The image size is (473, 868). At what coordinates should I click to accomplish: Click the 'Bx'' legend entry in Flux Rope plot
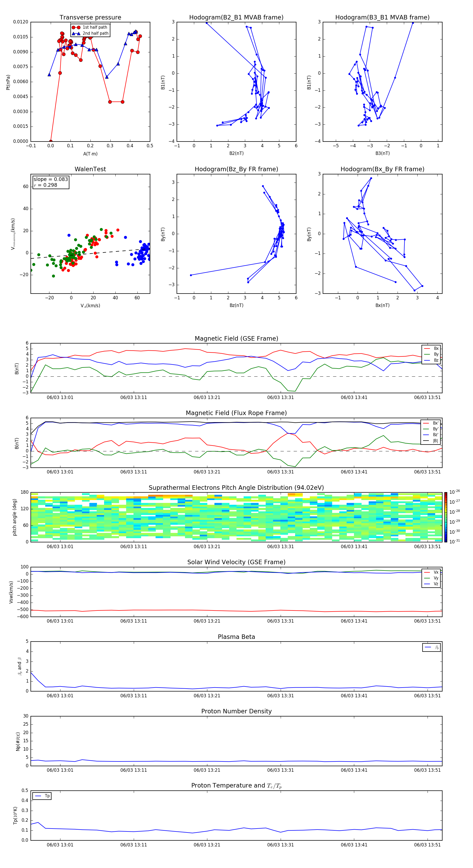[431, 423]
